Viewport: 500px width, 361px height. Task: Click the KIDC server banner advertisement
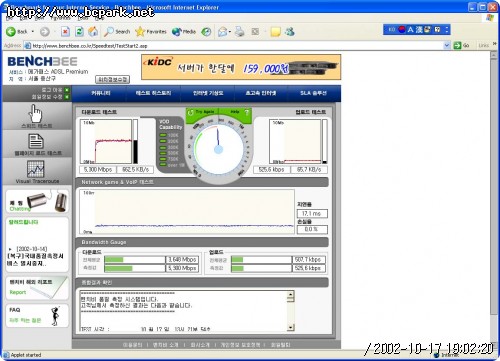click(x=241, y=67)
